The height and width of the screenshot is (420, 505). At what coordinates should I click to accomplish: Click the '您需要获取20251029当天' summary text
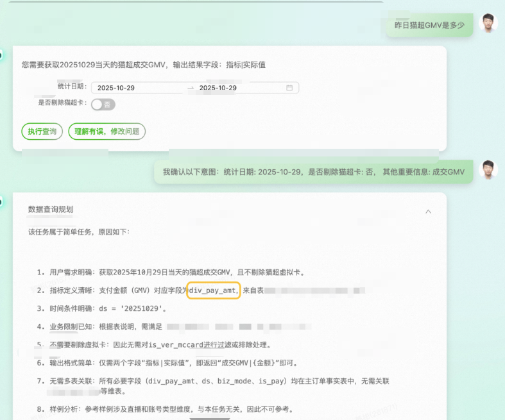click(143, 65)
